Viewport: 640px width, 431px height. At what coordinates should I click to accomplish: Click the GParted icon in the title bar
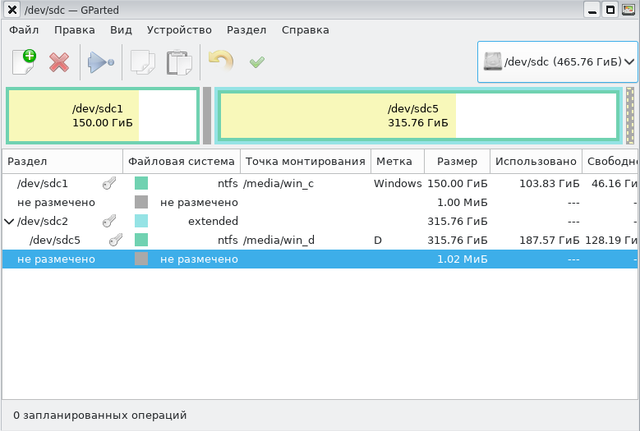click(x=628, y=10)
